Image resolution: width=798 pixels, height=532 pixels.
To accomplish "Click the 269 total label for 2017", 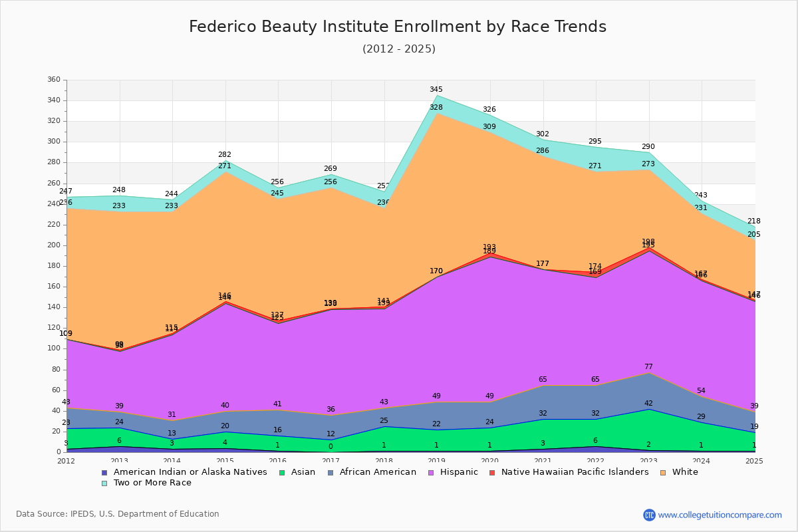I will [x=331, y=169].
